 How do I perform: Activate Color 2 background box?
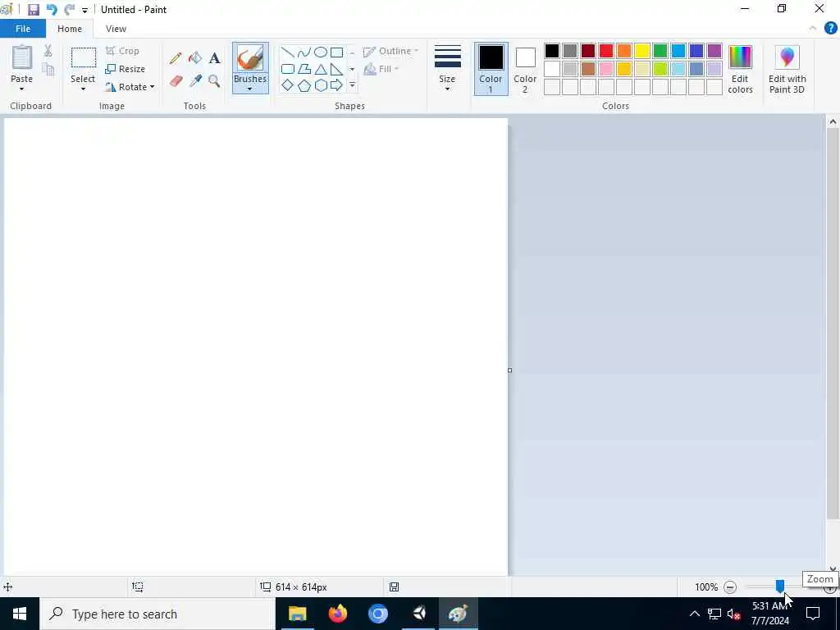coord(525,69)
